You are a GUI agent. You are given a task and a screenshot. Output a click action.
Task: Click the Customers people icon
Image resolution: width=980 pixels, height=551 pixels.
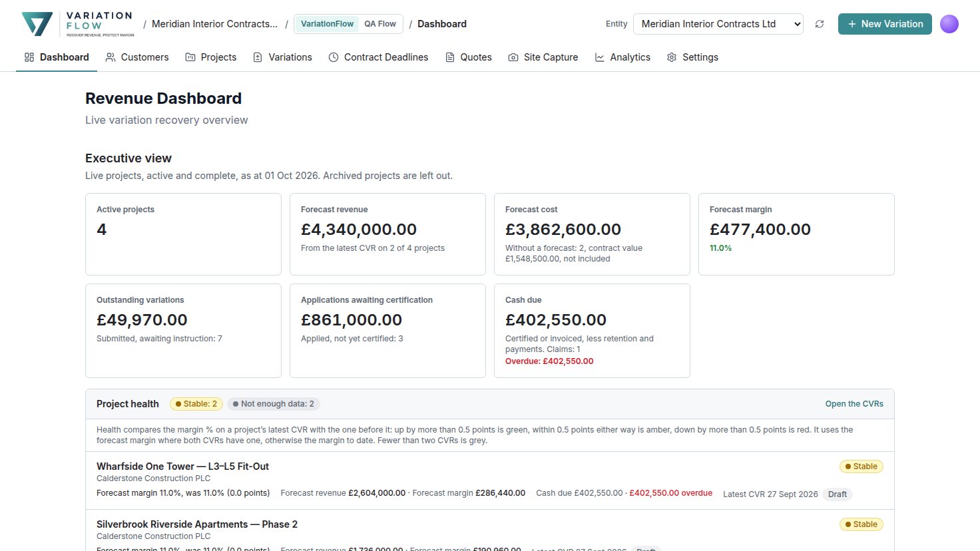(x=111, y=57)
